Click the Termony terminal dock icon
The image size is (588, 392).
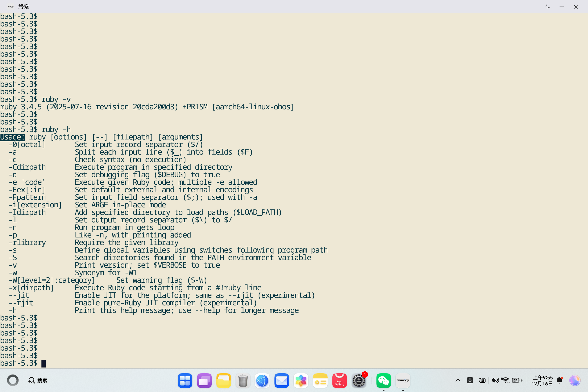[x=403, y=381]
